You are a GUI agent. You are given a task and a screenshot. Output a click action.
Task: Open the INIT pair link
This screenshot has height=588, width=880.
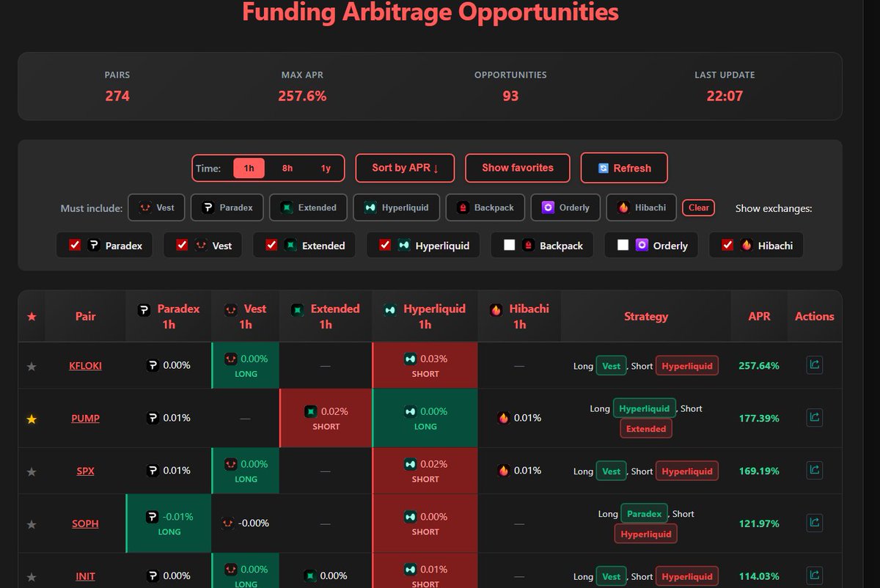tap(85, 576)
